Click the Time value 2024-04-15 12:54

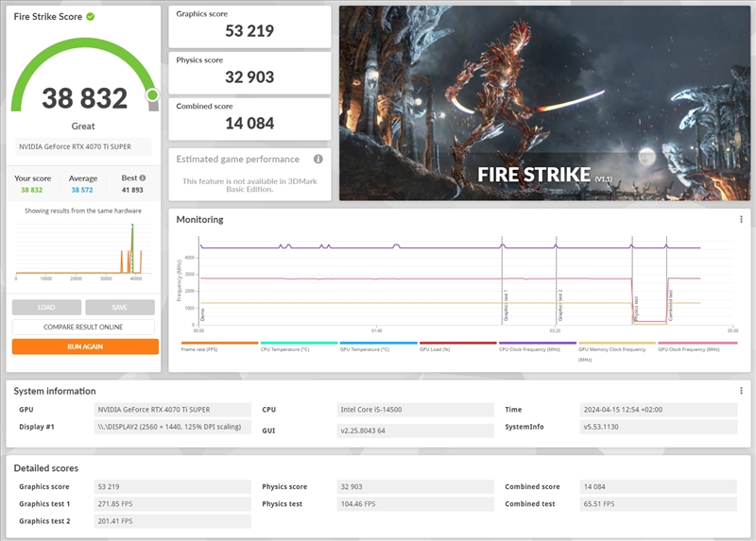pyautogui.click(x=659, y=410)
